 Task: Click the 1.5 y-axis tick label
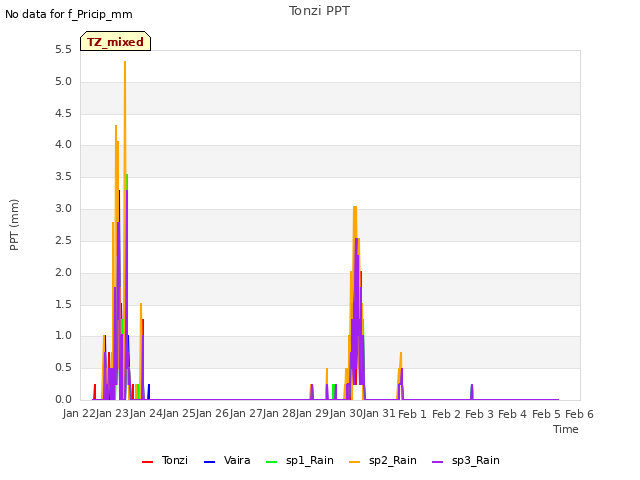point(63,304)
